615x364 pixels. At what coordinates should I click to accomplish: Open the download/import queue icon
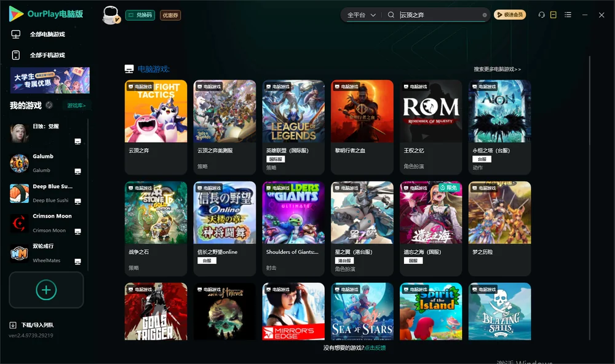(x=13, y=325)
